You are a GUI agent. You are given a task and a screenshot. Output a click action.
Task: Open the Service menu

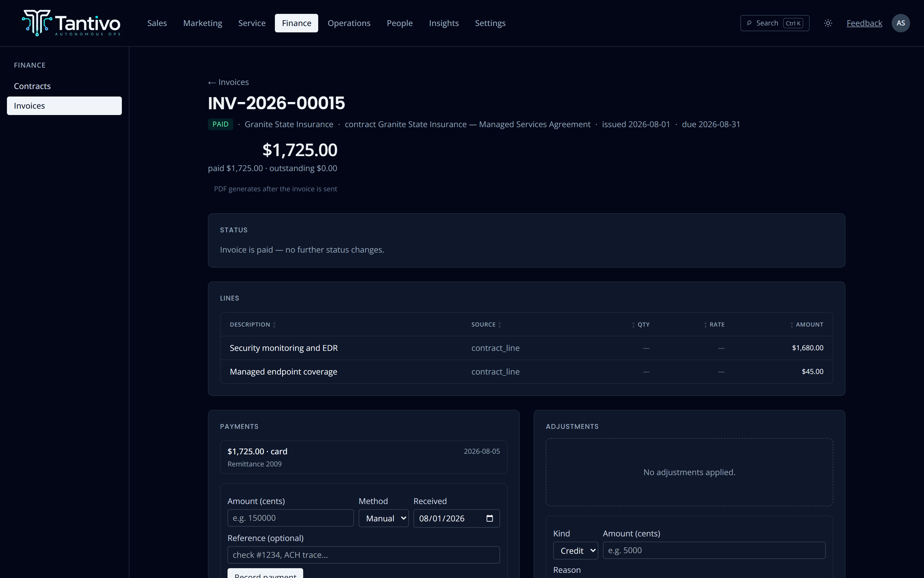tap(252, 23)
